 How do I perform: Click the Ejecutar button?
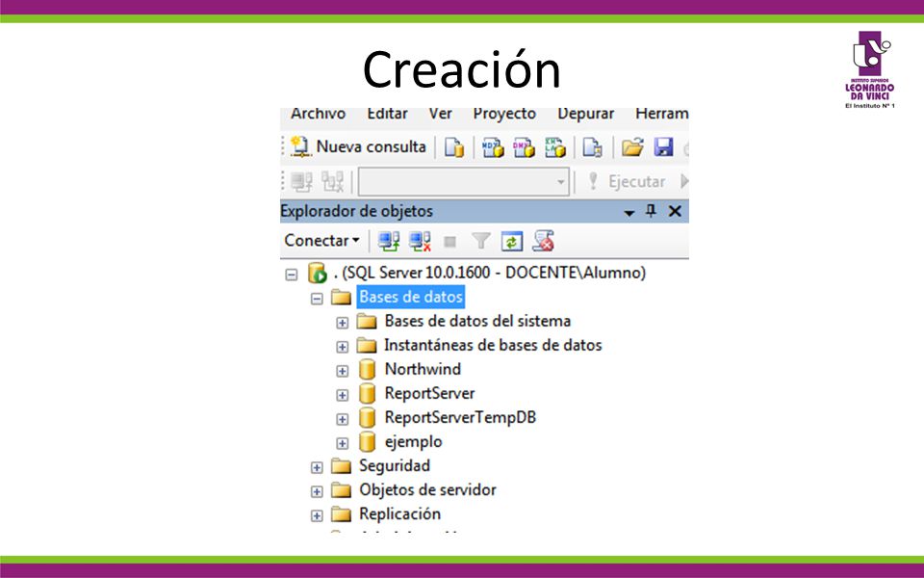[x=627, y=182]
